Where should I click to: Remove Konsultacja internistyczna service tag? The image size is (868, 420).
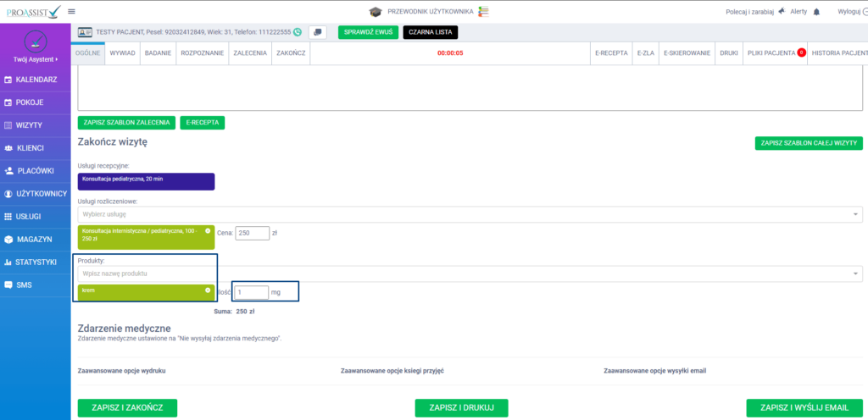[x=208, y=230]
